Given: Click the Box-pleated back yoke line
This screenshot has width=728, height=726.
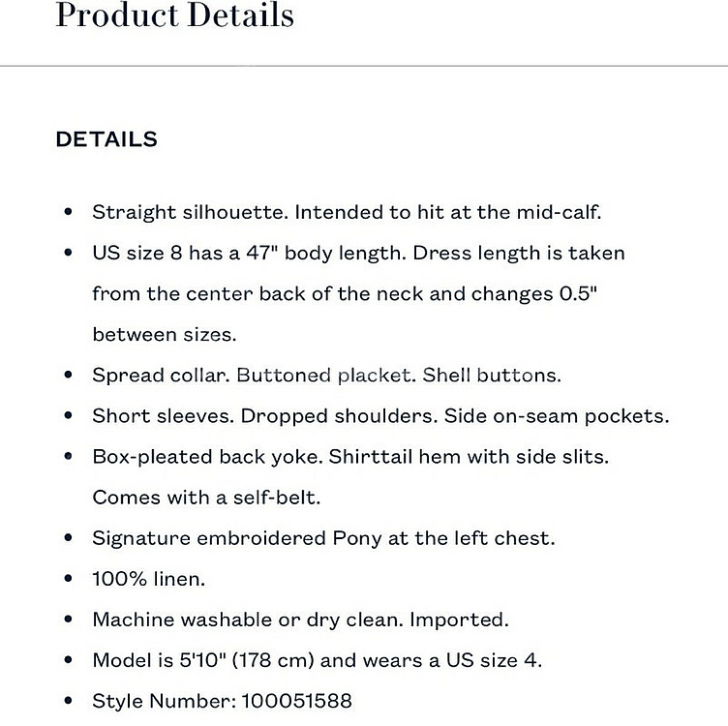Looking at the screenshot, I should click(x=350, y=457).
